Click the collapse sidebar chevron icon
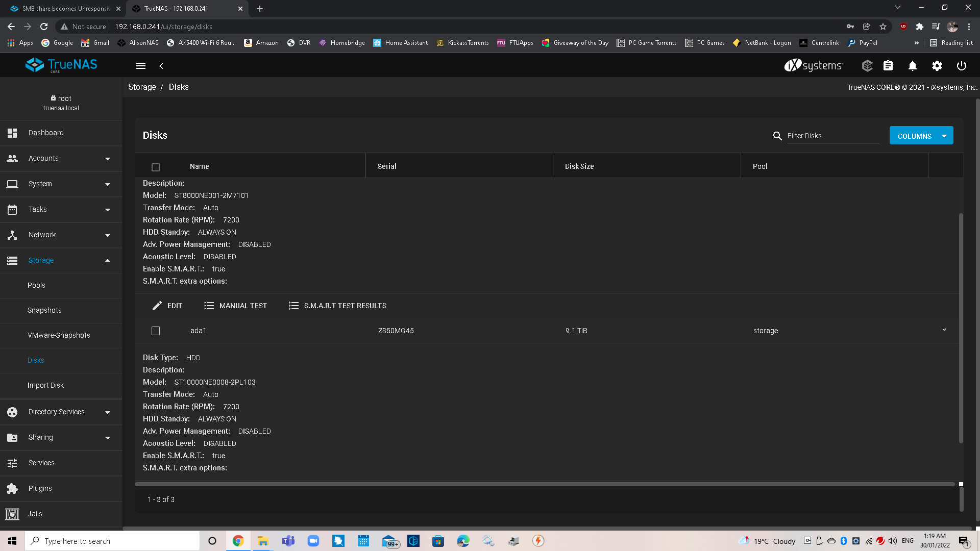 [x=161, y=66]
